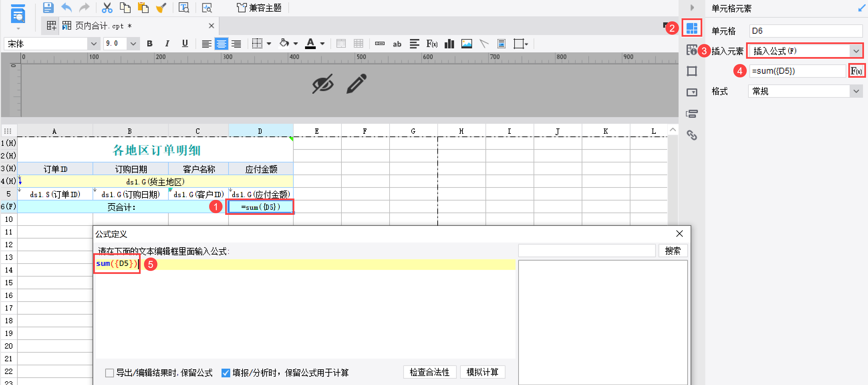Click the pencil edit icon in the gray area

(x=356, y=83)
